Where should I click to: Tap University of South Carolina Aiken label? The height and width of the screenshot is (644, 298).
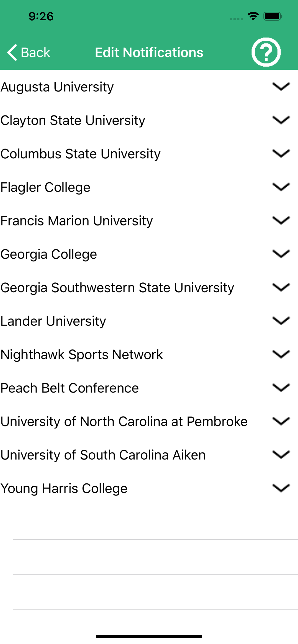[103, 455]
